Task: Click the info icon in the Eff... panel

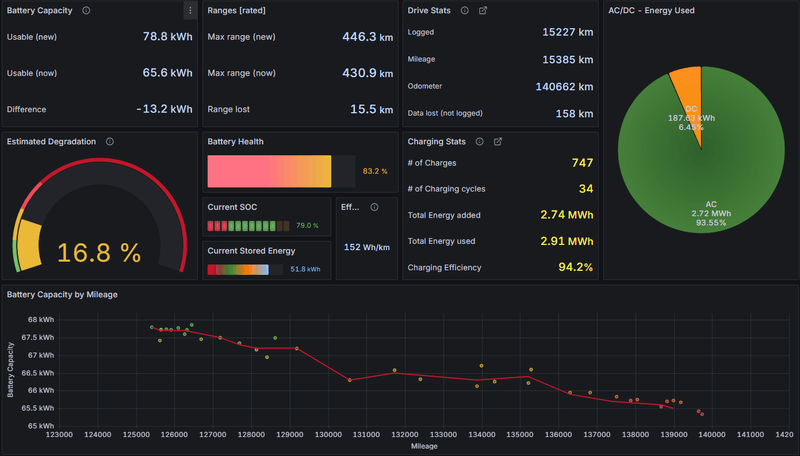Action: [x=374, y=207]
